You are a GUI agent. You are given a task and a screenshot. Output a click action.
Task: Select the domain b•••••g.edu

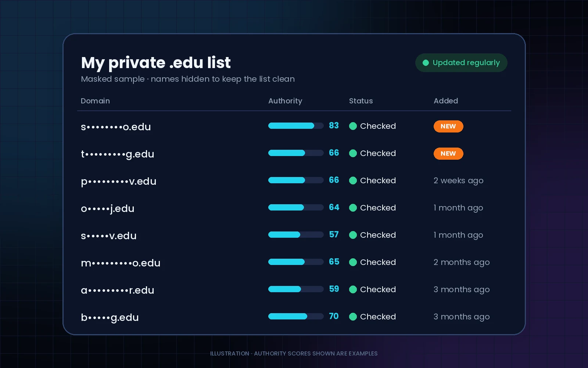tap(110, 318)
